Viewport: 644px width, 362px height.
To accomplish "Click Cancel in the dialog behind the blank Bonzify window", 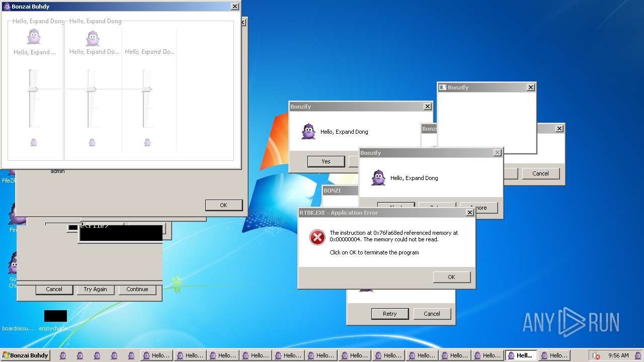I will click(540, 173).
